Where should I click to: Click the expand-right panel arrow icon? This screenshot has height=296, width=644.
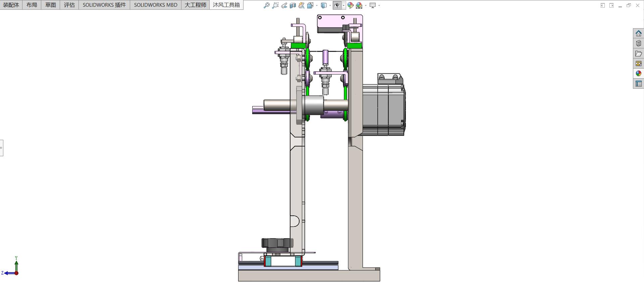point(611,5)
